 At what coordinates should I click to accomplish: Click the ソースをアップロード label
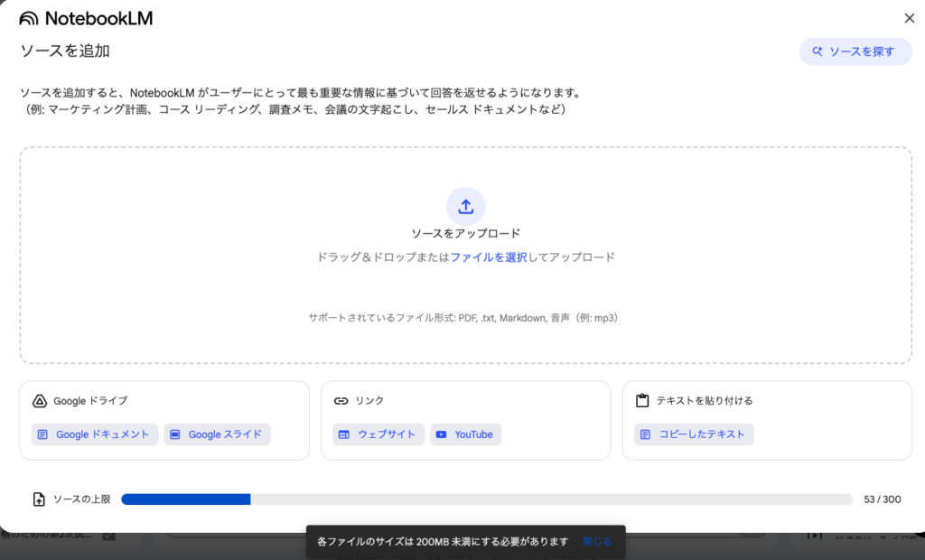click(x=465, y=234)
